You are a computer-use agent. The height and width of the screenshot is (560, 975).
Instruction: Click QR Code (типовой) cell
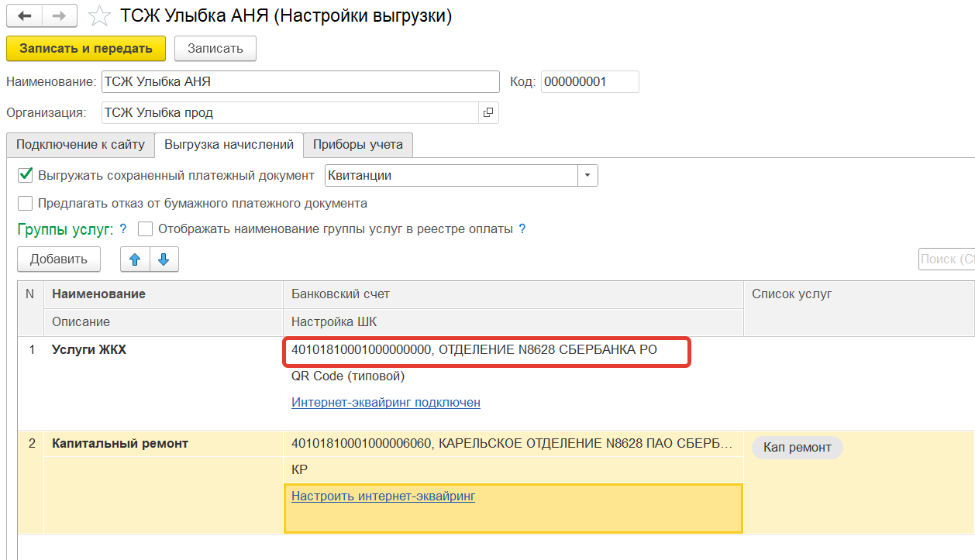[348, 376]
